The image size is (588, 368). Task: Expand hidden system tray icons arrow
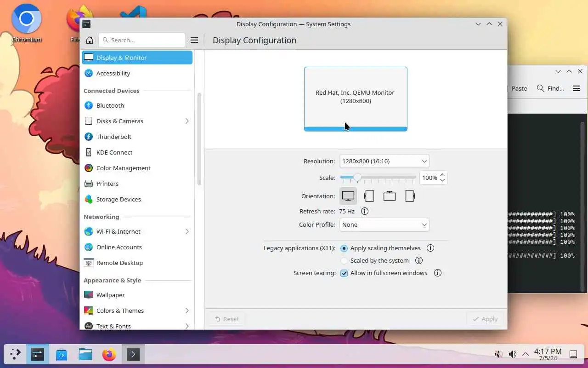click(x=525, y=354)
